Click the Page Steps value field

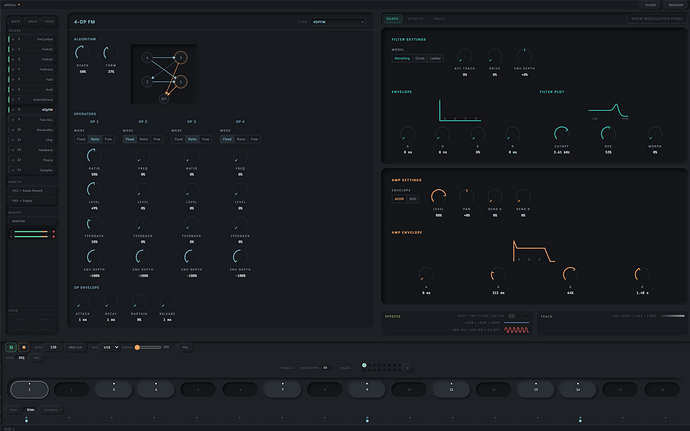pos(327,368)
